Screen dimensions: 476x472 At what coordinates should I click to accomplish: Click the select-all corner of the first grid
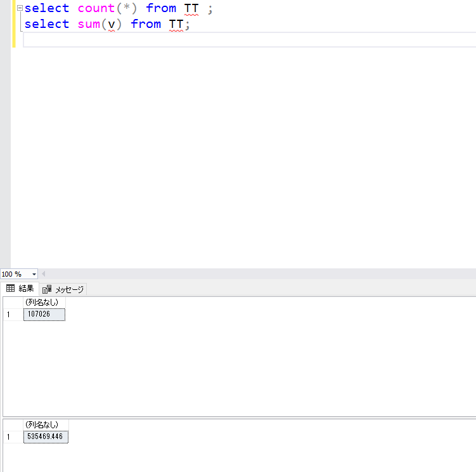(x=12, y=302)
